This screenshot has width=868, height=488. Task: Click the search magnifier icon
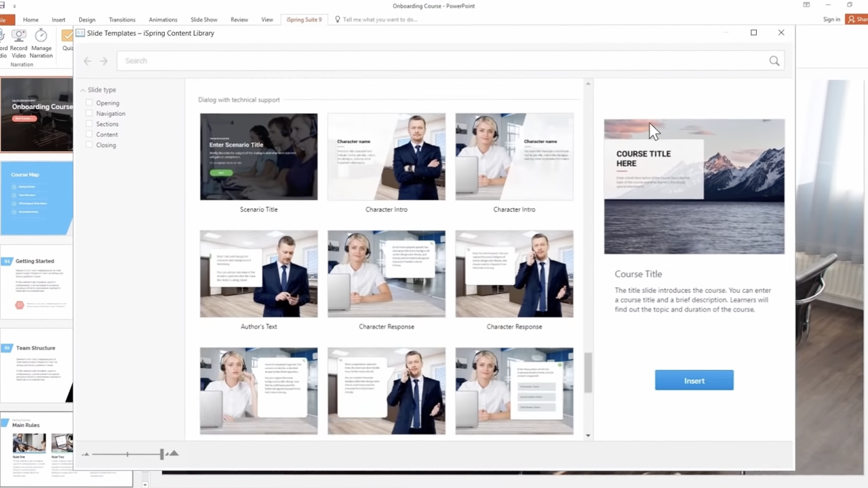pos(774,61)
